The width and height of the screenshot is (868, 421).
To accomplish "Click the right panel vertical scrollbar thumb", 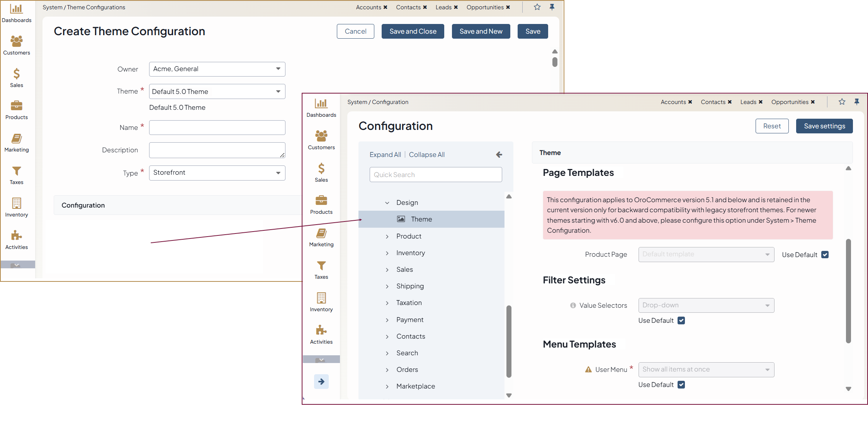I will pyautogui.click(x=848, y=290).
